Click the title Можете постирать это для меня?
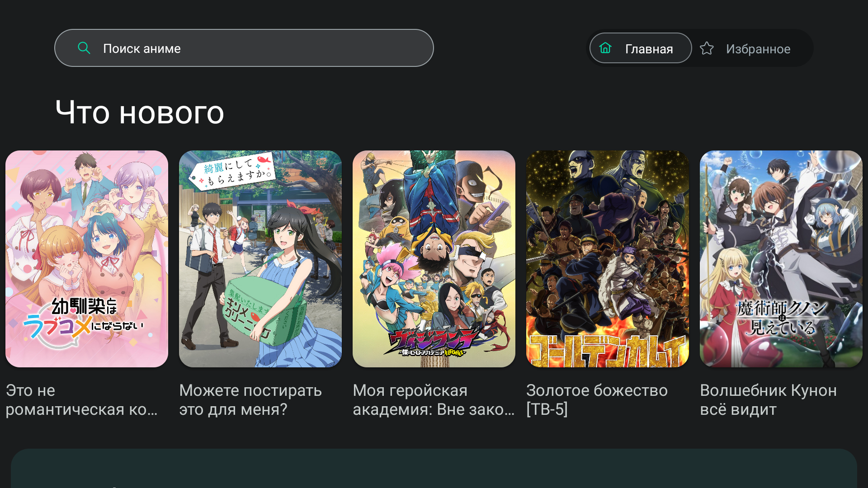 (250, 400)
